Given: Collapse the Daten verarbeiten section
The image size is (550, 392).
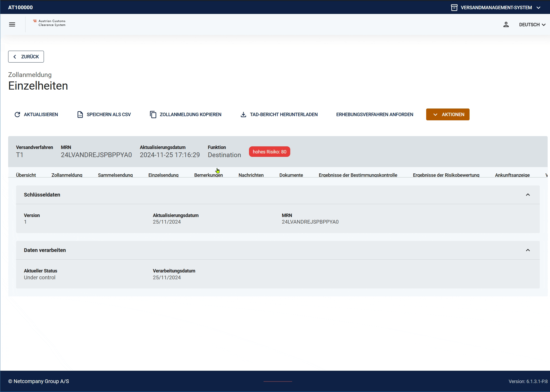Looking at the screenshot, I should (528, 250).
